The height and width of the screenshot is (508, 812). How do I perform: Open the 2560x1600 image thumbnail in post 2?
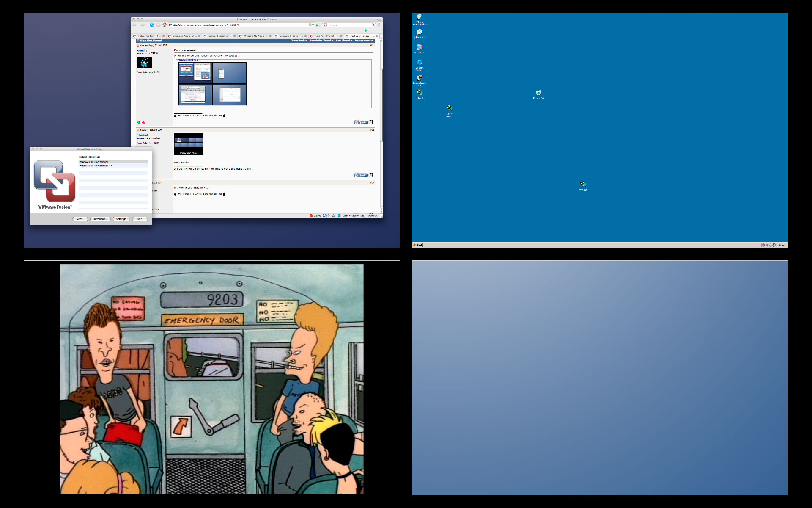[x=189, y=144]
